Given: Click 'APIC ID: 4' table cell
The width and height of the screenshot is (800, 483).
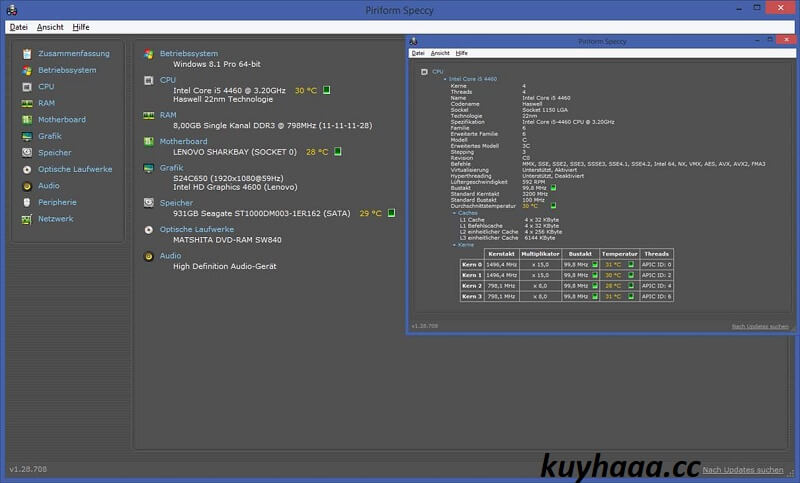Looking at the screenshot, I should (657, 286).
